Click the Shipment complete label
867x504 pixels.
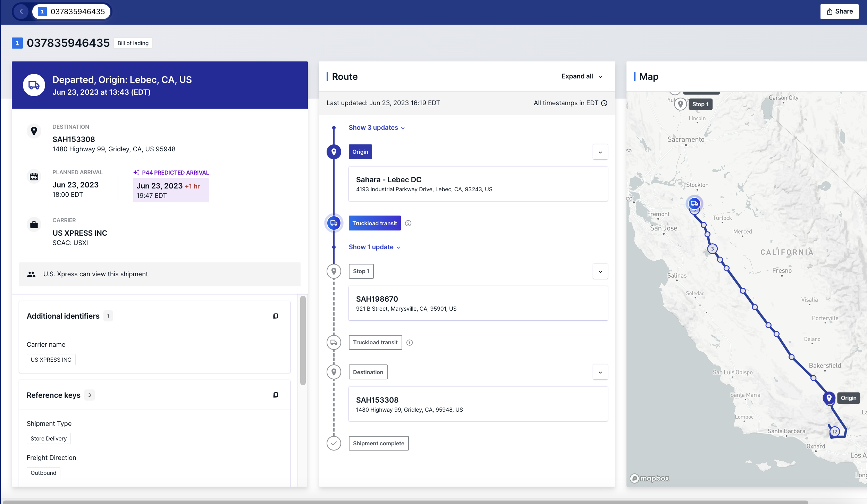379,443
